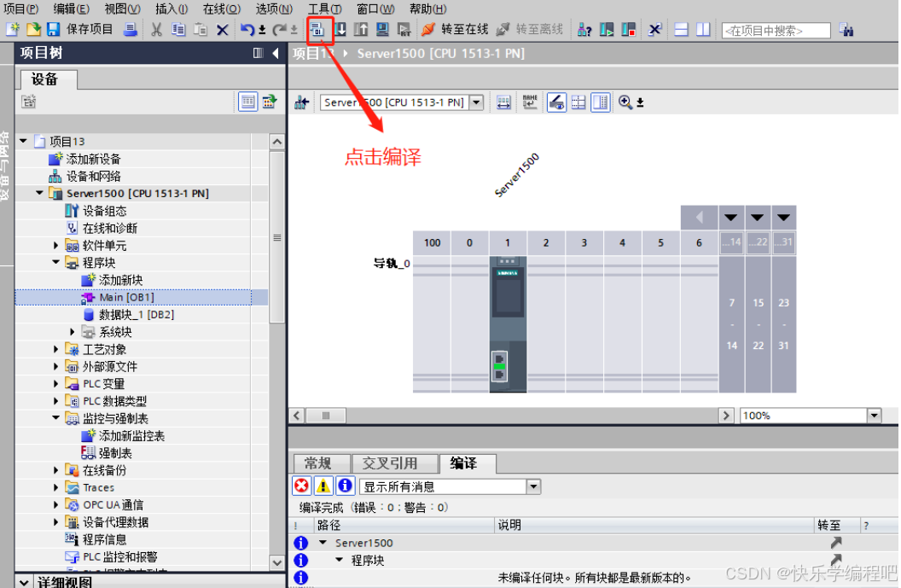Expand the 软件单元 tree node
The image size is (901, 588).
coord(55,246)
